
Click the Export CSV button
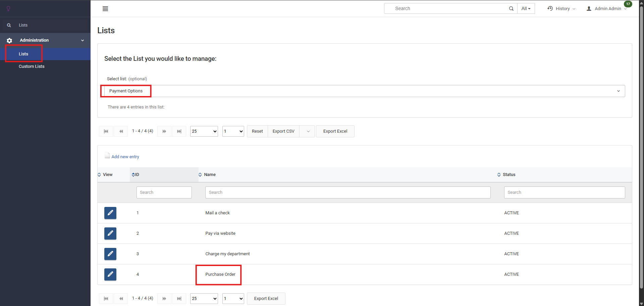coord(283,131)
